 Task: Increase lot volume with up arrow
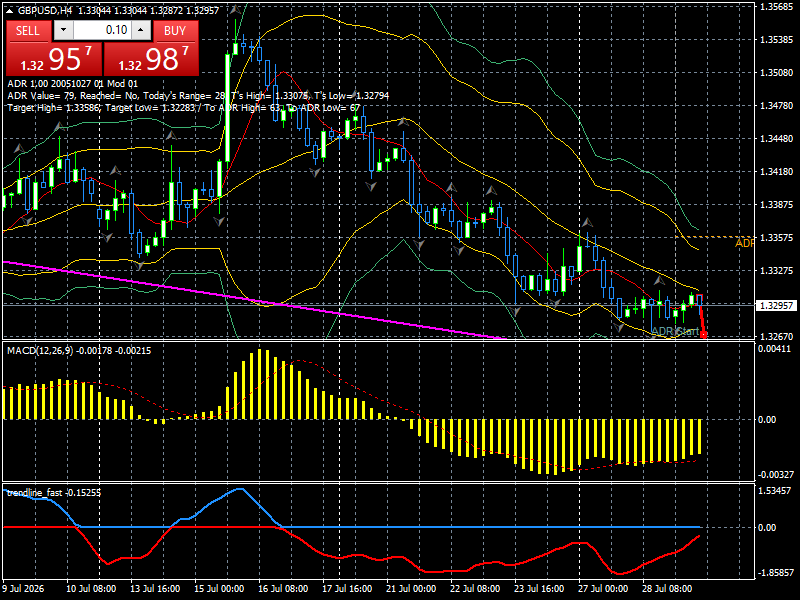[x=141, y=30]
